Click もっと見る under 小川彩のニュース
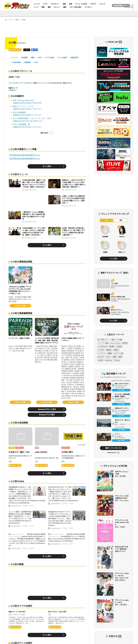The width and height of the screenshot is (138, 644). click(x=47, y=245)
